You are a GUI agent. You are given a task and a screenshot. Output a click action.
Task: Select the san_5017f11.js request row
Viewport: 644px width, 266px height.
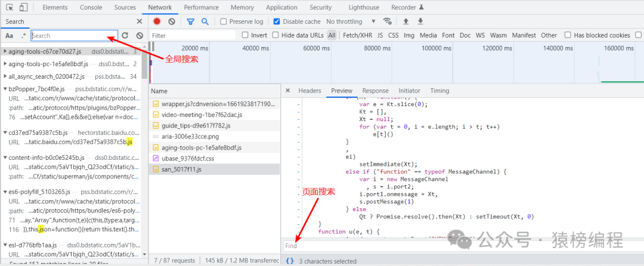(x=215, y=169)
